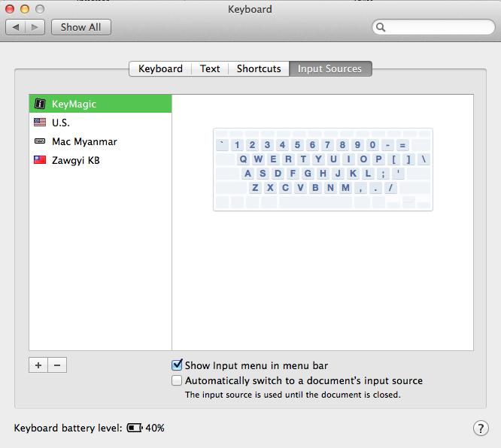Enable Automatically switch to a document's input source
501x448 pixels.
tap(177, 380)
